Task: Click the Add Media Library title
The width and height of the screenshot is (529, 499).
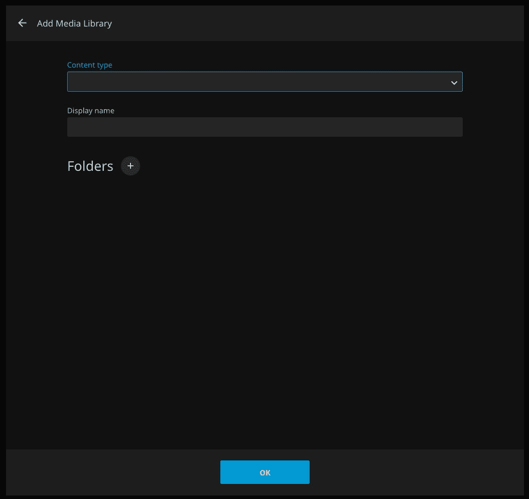Action: coord(74,24)
